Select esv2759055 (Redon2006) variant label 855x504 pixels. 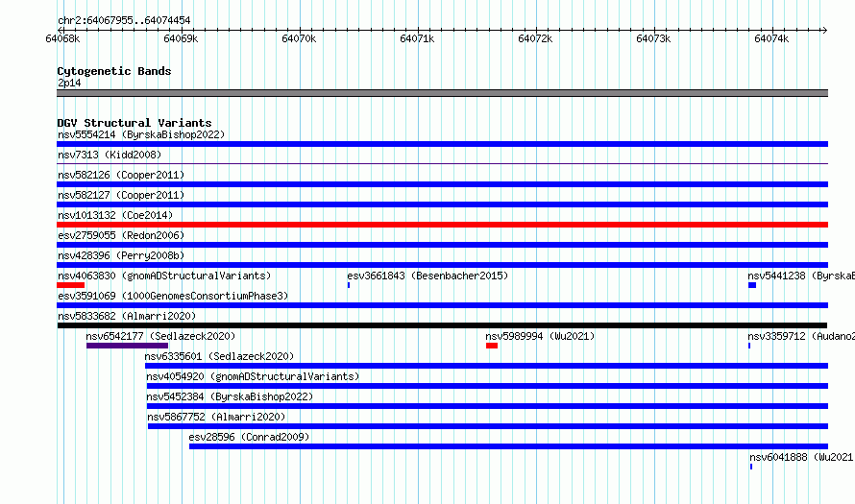pyautogui.click(x=121, y=235)
